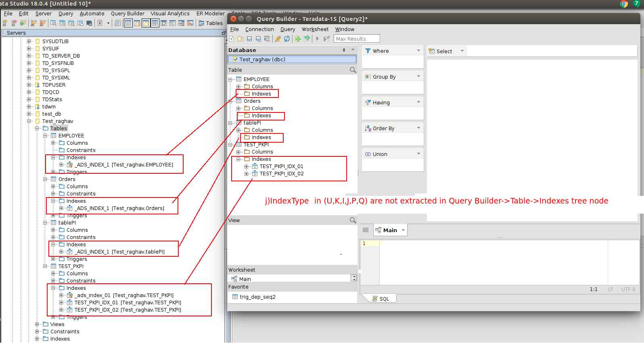Run the query with the play arrow icon
The image size is (644, 343).
[x=318, y=39]
